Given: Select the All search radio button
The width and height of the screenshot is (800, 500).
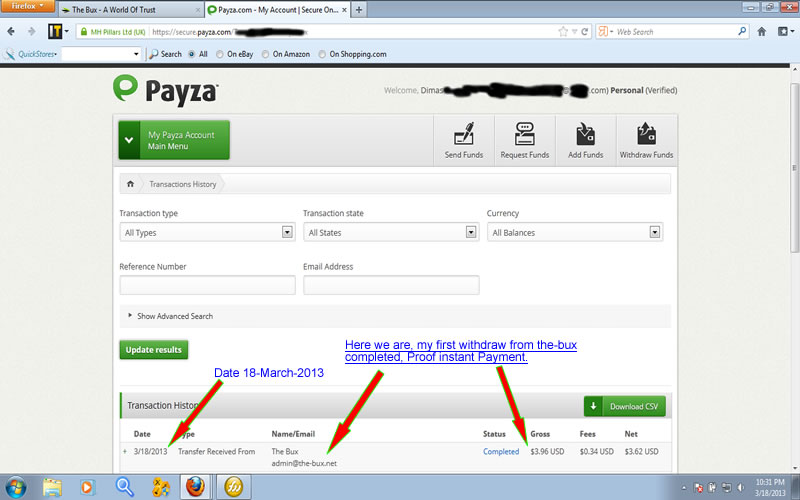Looking at the screenshot, I should coord(191,54).
